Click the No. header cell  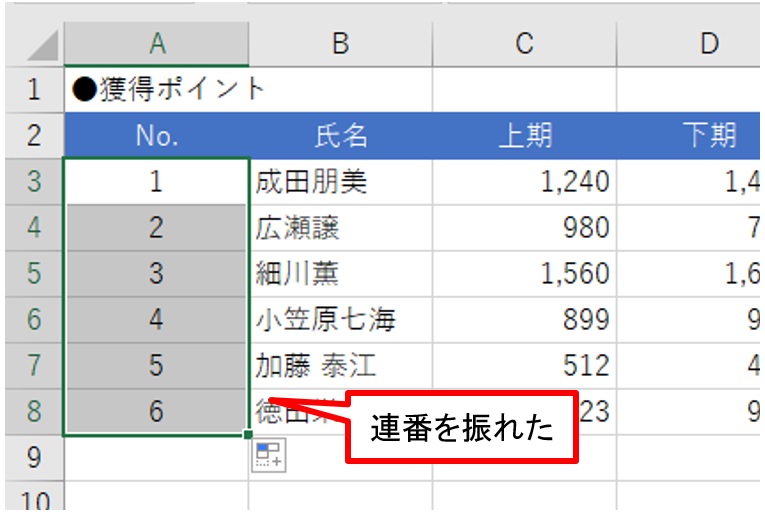pos(156,136)
